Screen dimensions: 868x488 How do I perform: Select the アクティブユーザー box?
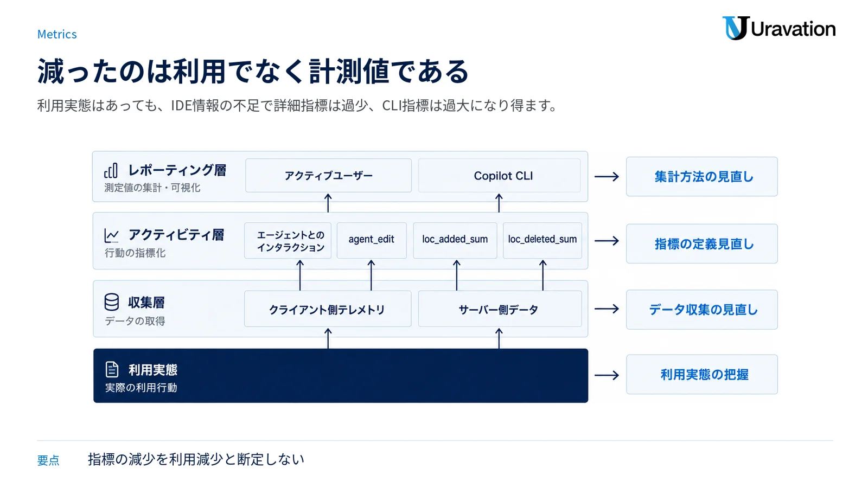pos(328,176)
